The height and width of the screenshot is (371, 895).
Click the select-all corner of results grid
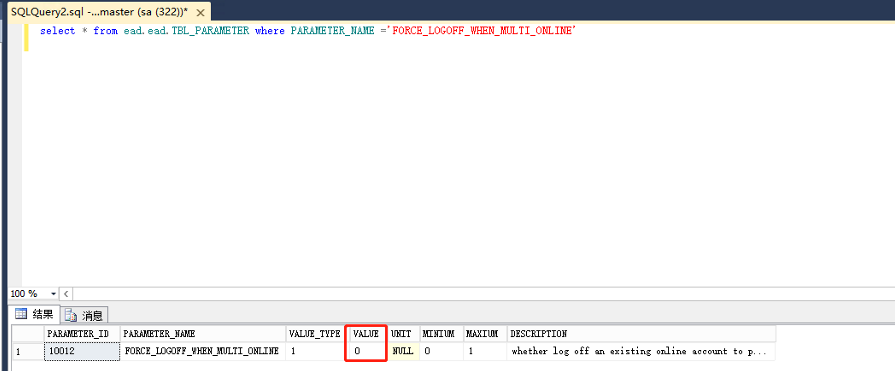(x=28, y=333)
